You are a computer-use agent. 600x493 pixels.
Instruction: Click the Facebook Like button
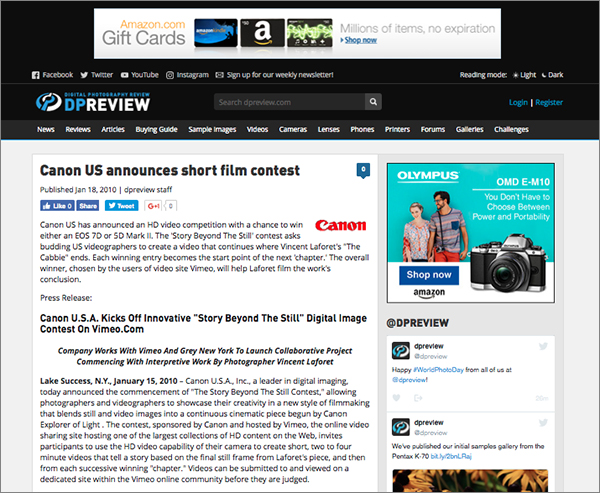[57, 206]
